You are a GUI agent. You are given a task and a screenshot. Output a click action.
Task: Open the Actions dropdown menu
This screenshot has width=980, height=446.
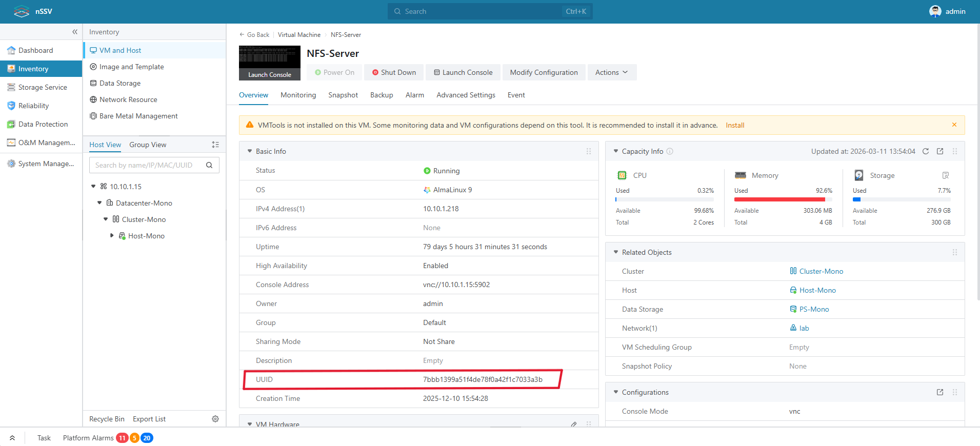click(612, 72)
